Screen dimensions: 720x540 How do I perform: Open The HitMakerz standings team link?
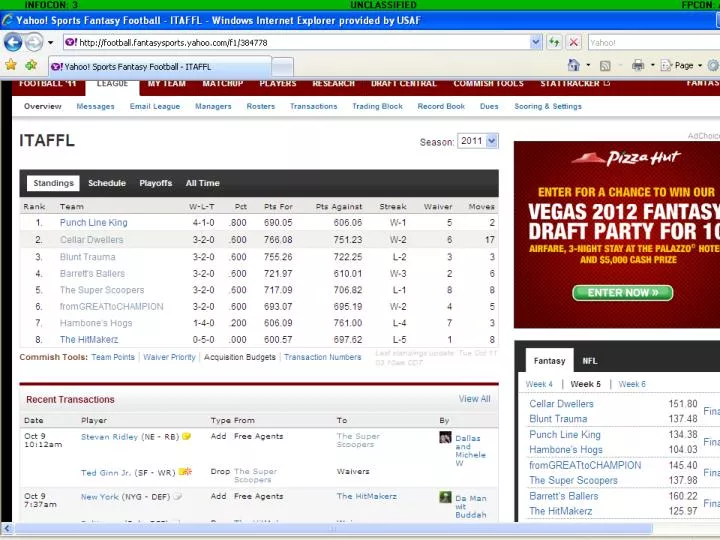coord(89,340)
